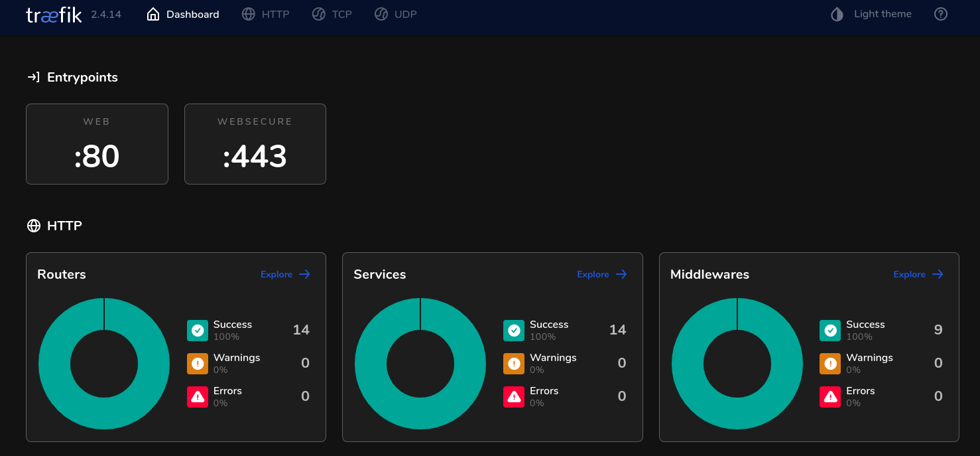Click the HTTP section globe icon
The height and width of the screenshot is (456, 980).
(34, 226)
